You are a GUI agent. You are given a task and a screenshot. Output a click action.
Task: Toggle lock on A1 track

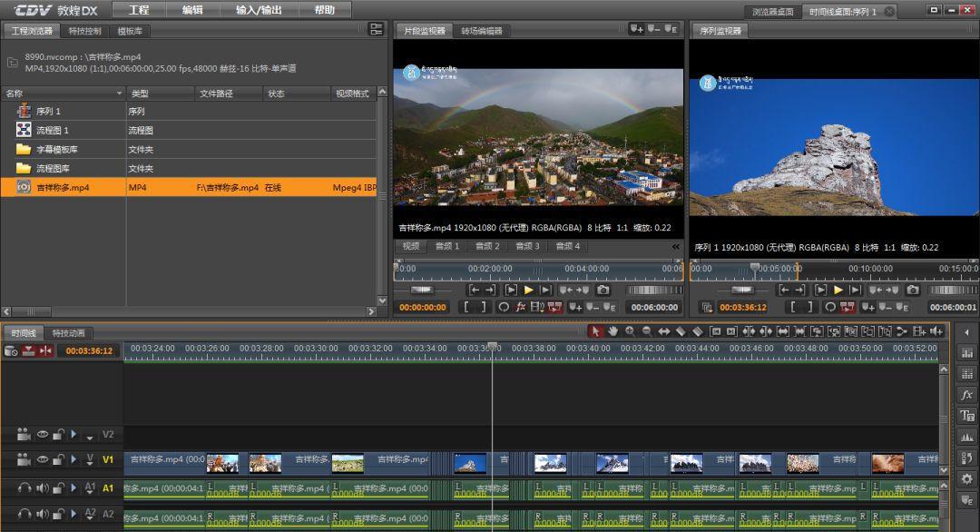(x=58, y=488)
